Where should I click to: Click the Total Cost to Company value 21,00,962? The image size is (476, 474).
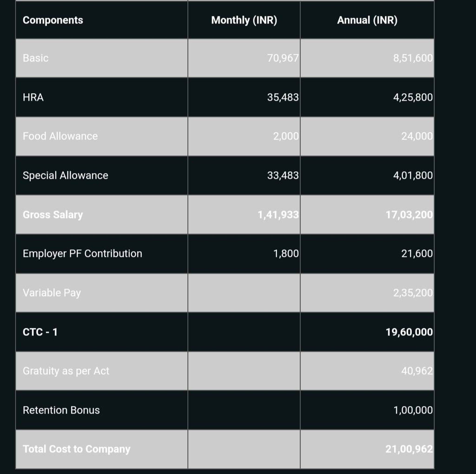[x=409, y=449]
